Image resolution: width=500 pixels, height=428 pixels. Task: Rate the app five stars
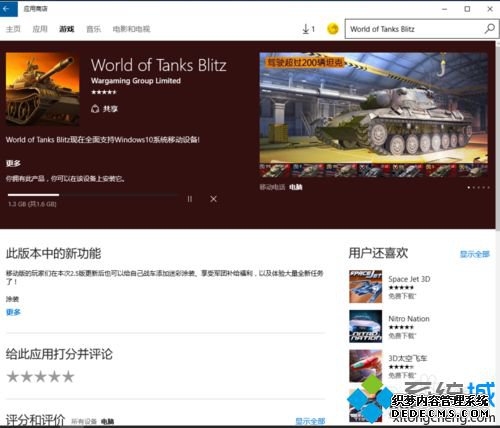68,377
